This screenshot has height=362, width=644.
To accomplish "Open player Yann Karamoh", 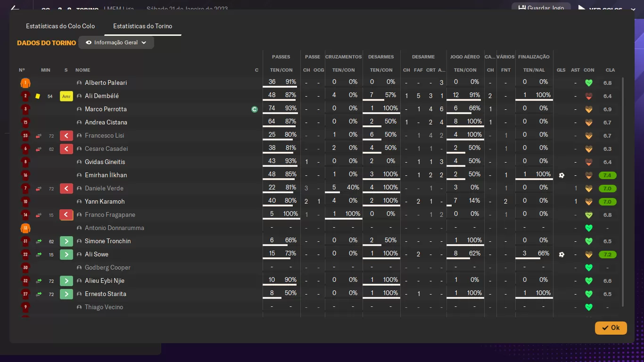I will click(104, 202).
